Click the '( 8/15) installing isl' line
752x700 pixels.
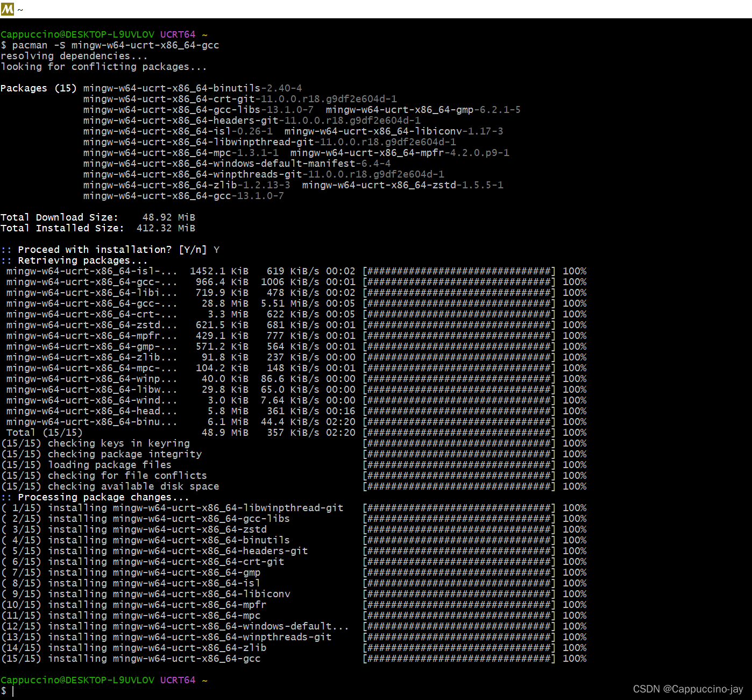pos(131,583)
